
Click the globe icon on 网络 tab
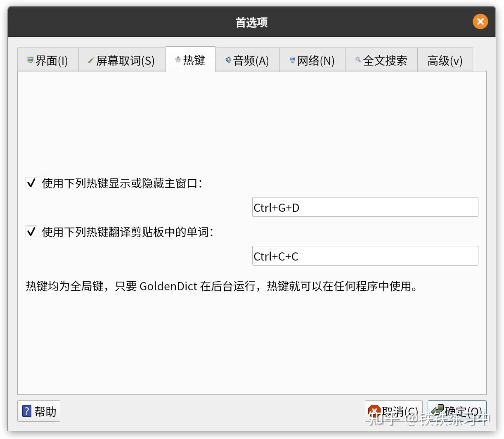[292, 60]
